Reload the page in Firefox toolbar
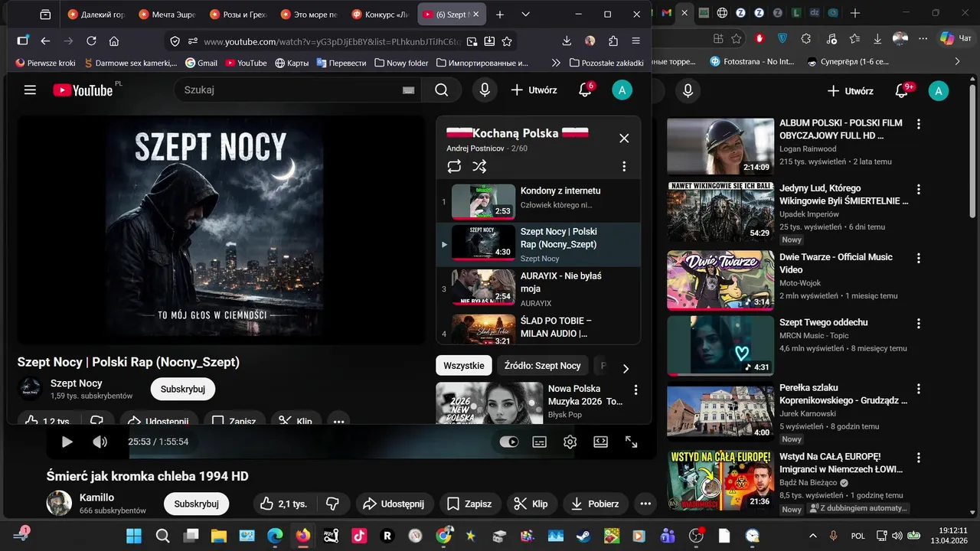The height and width of the screenshot is (551, 980). [91, 41]
